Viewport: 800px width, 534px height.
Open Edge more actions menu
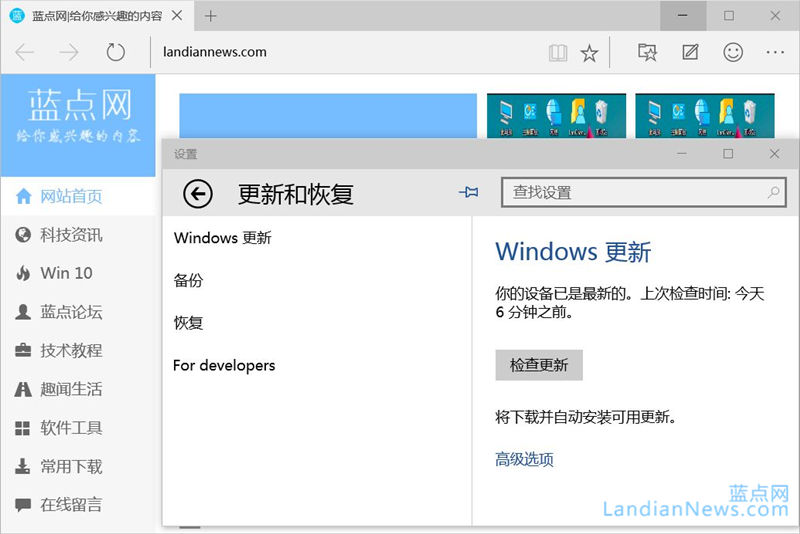tap(775, 52)
